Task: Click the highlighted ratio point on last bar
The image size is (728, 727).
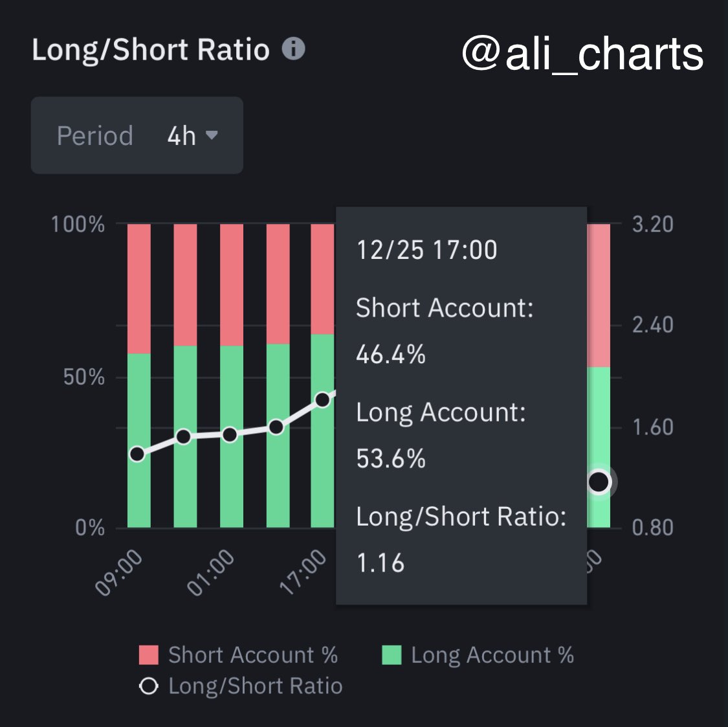Action: click(x=599, y=482)
